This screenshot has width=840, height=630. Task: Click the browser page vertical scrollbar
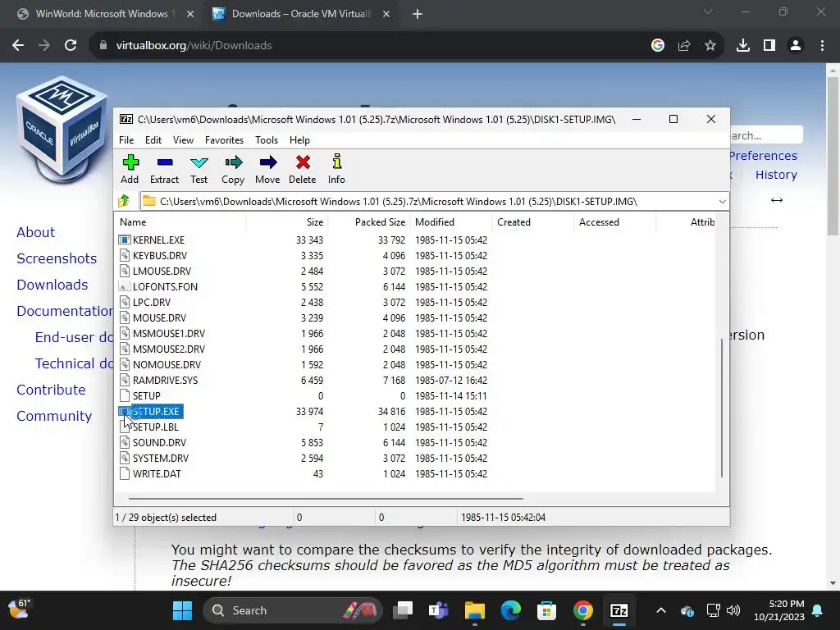pos(833,155)
